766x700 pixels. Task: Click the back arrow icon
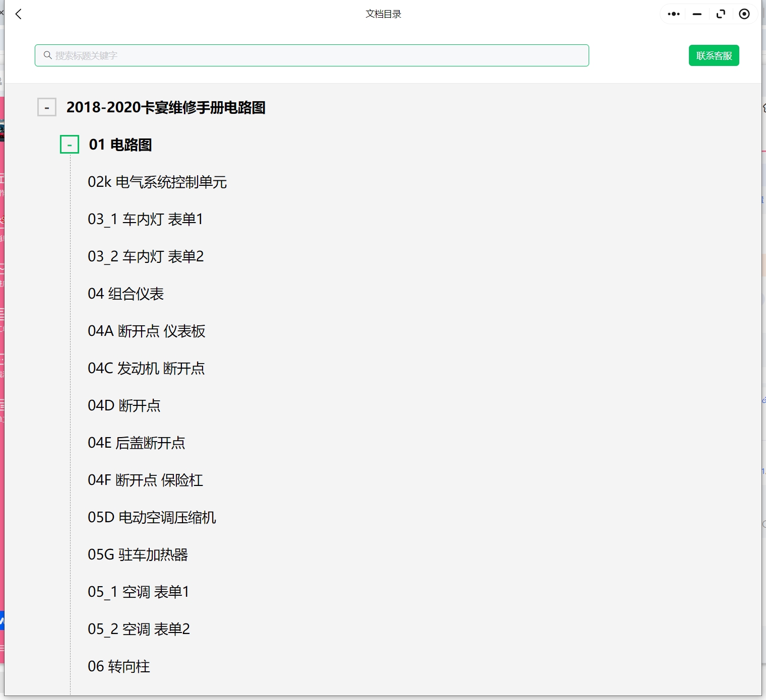(19, 14)
